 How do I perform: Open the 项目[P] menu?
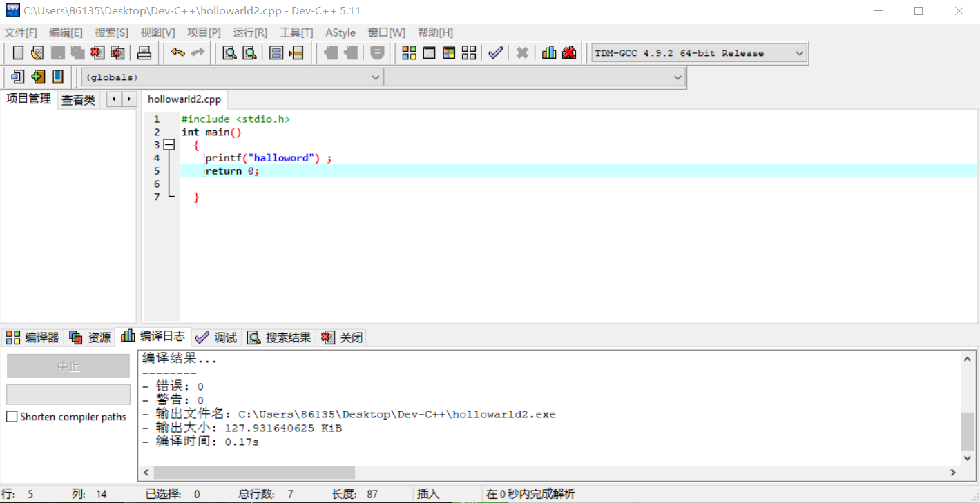click(204, 32)
